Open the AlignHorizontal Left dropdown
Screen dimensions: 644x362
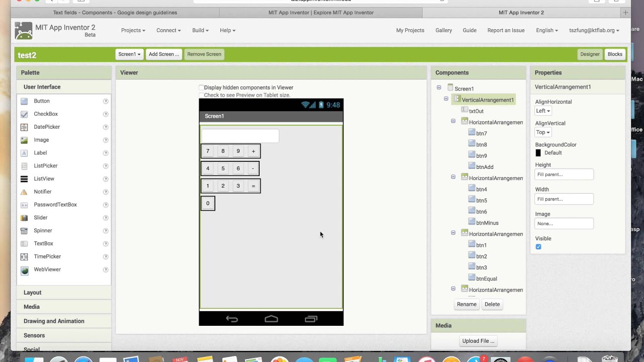tap(543, 111)
